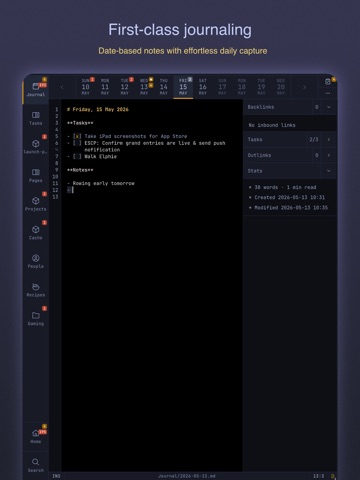Viewport: 360px width, 480px height.
Task: Go to previous week in date strip
Action: (x=62, y=87)
